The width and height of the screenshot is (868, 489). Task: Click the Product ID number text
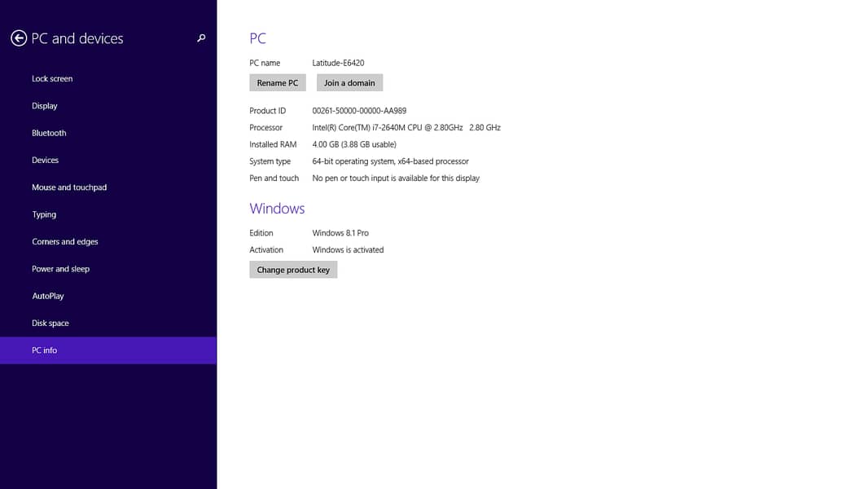(359, 111)
